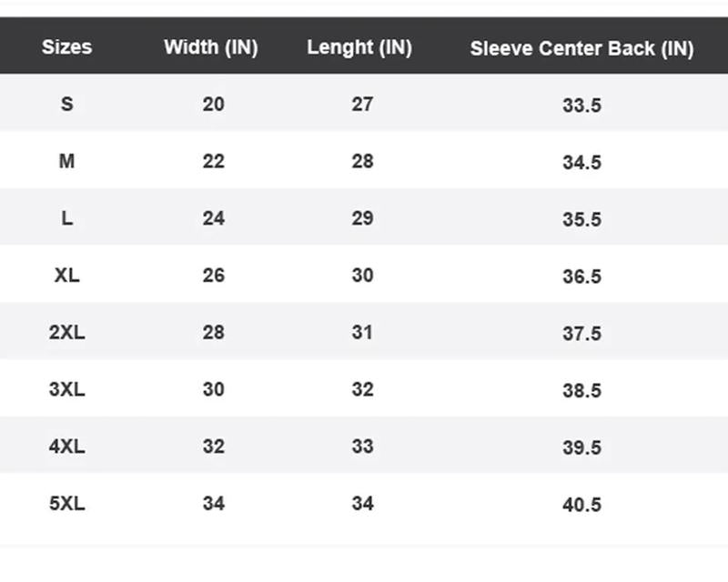Viewport: 728px width, 582px height.
Task: Select the M size row label
Action: coord(66,162)
